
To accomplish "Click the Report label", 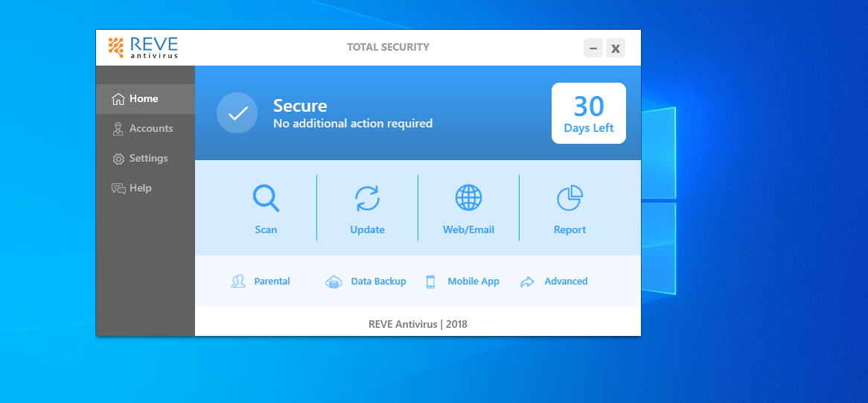I will tap(569, 229).
